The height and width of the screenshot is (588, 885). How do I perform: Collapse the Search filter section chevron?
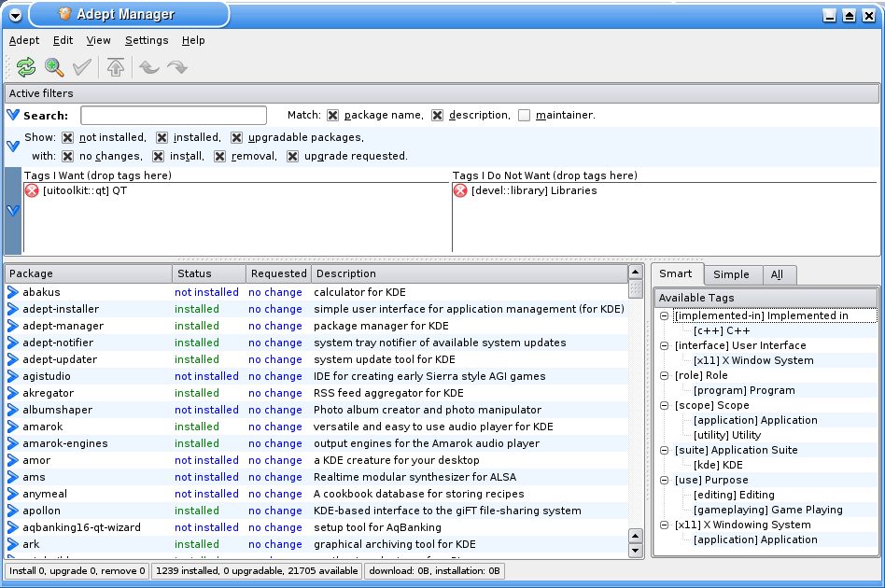pyautogui.click(x=13, y=115)
